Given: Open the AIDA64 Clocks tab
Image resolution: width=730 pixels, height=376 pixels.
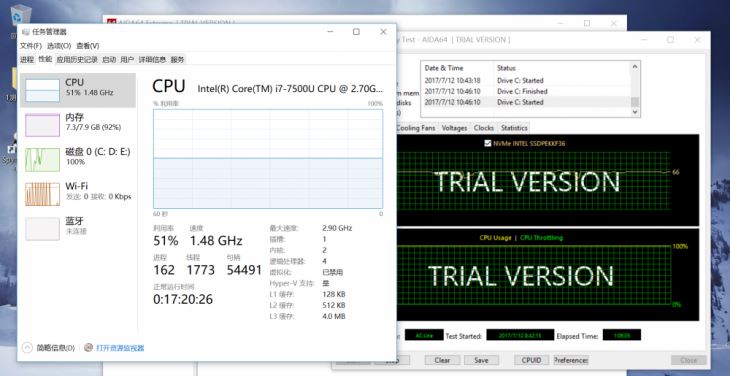Looking at the screenshot, I should click(x=484, y=128).
